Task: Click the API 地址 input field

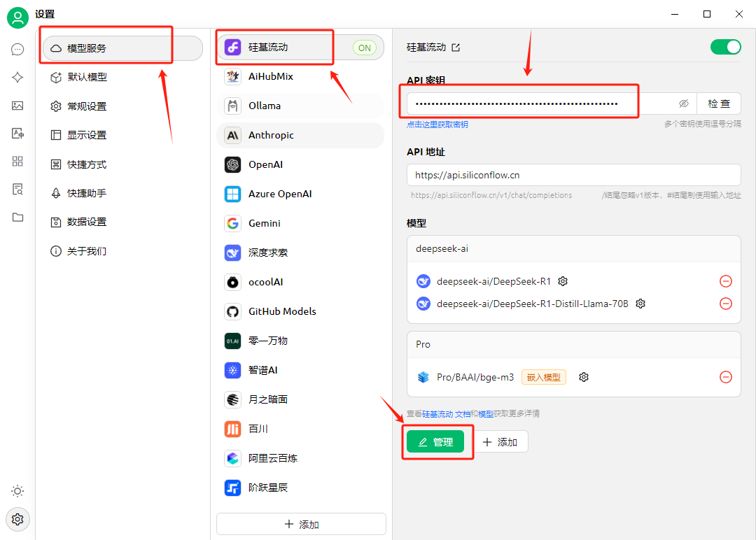Action: click(x=573, y=175)
